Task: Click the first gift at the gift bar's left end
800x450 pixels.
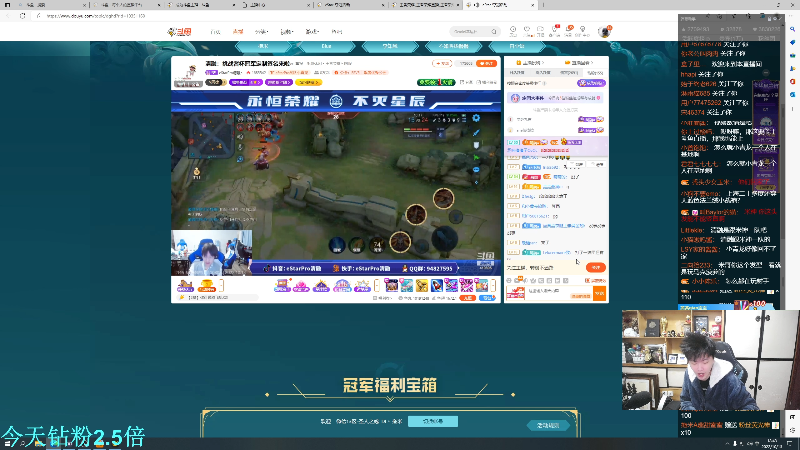Action: (185, 286)
